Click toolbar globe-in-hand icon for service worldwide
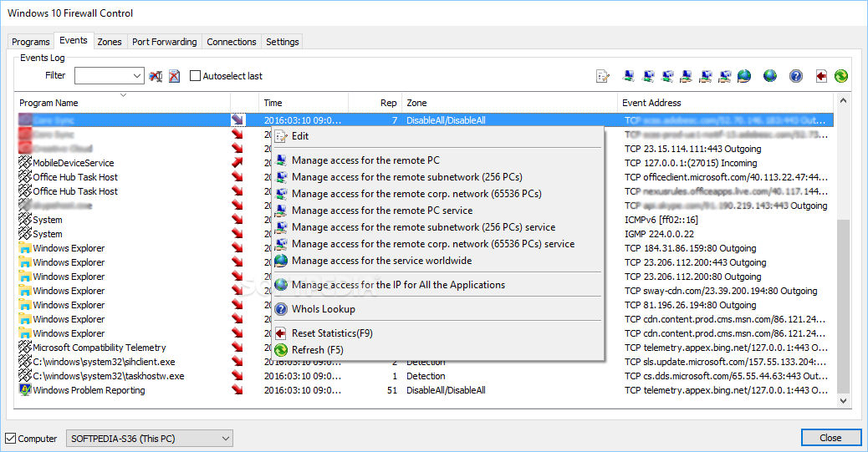The image size is (868, 452). (x=744, y=76)
